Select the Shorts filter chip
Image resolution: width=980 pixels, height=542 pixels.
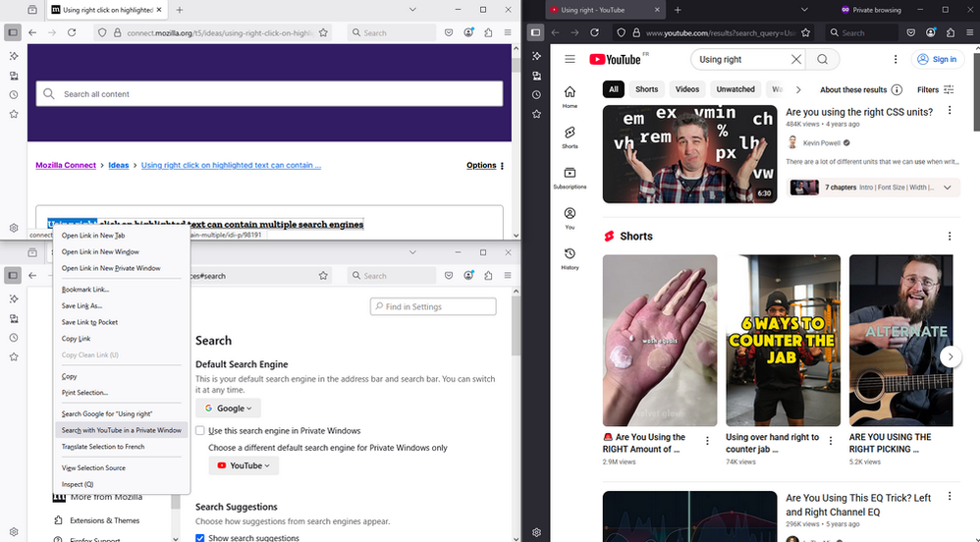coord(646,89)
